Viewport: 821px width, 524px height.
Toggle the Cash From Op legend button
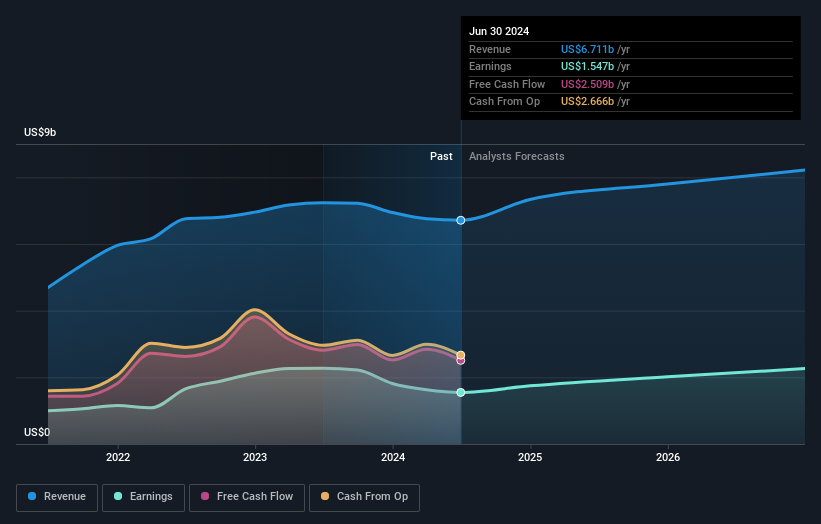pos(364,497)
